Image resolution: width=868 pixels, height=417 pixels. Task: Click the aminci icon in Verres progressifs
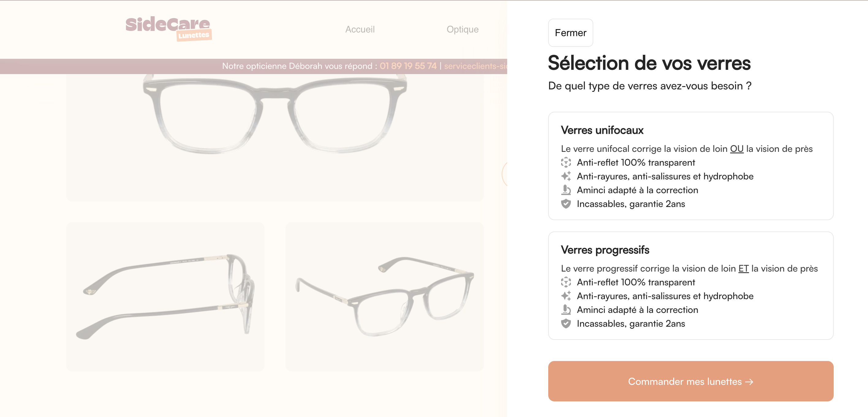point(566,310)
